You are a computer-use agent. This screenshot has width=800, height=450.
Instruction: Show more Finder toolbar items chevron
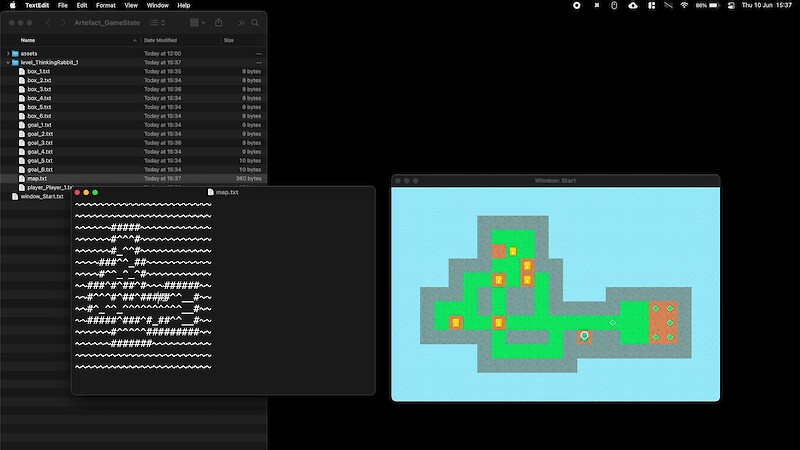[241, 22]
